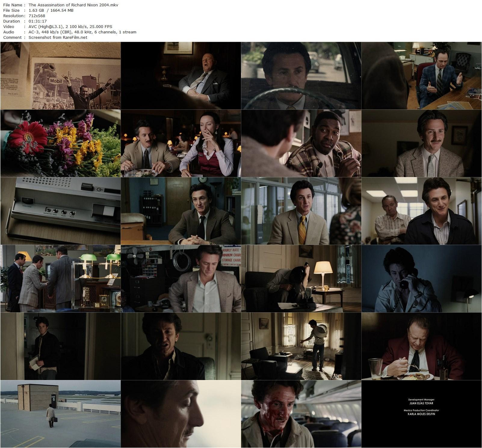The image size is (482, 448).
Task: Click the bloodied man in airplane cabin frame
Action: coord(301,414)
